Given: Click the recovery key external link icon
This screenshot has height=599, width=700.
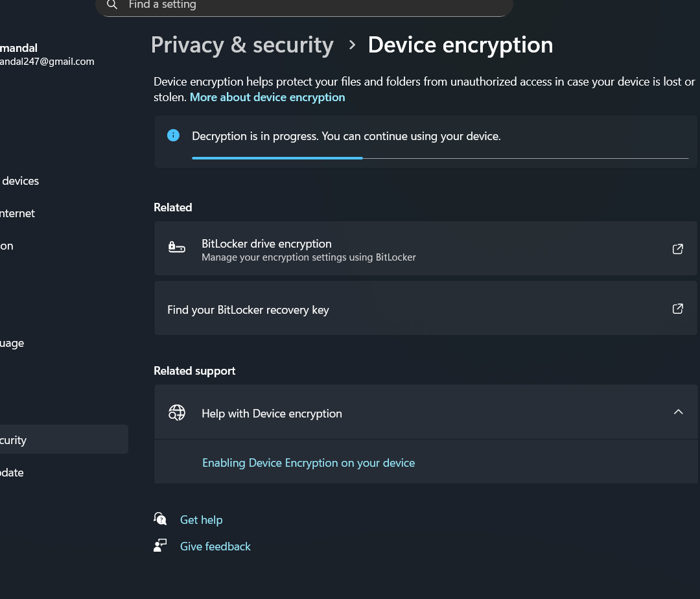Looking at the screenshot, I should pyautogui.click(x=678, y=309).
